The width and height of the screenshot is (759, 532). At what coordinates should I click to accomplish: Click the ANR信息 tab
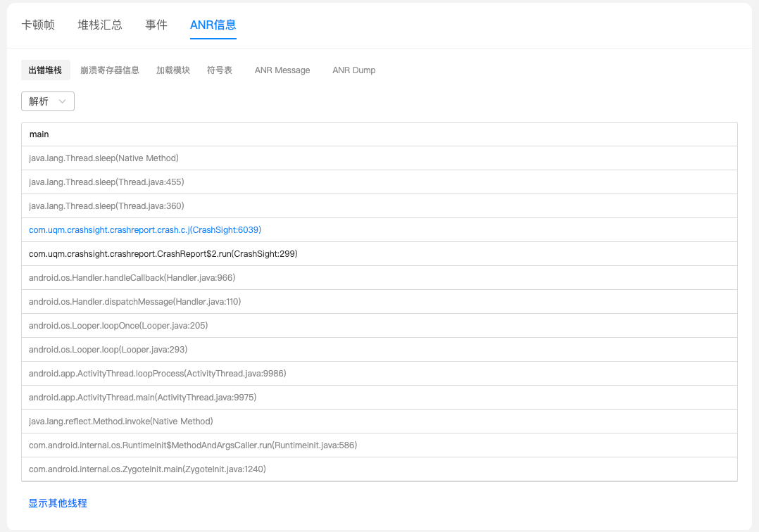tap(213, 25)
